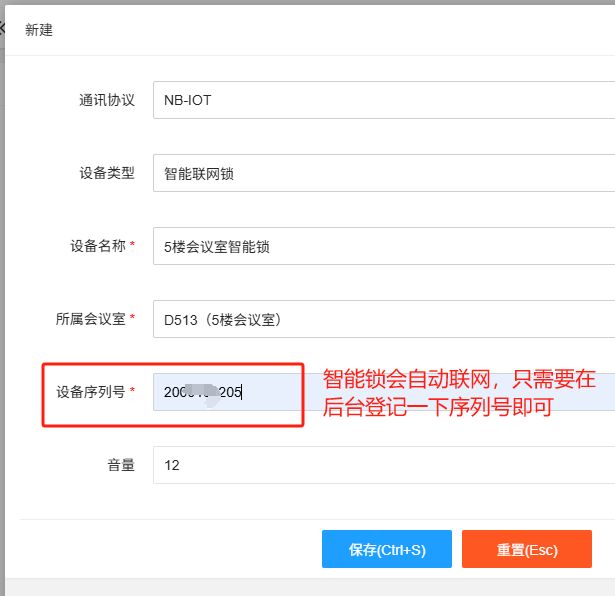Click the red asterisk next to 所属会议室
Screen dimensions: 615x596
[133, 320]
